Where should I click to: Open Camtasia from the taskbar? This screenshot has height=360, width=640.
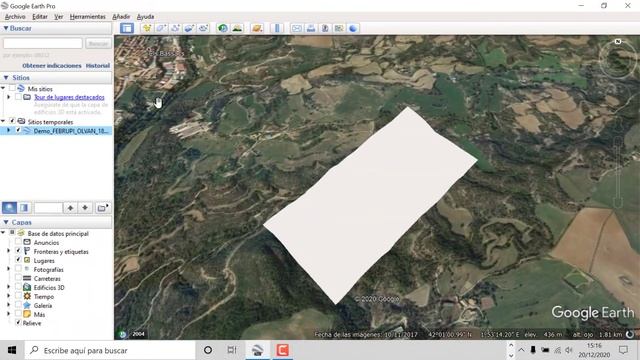(282, 350)
